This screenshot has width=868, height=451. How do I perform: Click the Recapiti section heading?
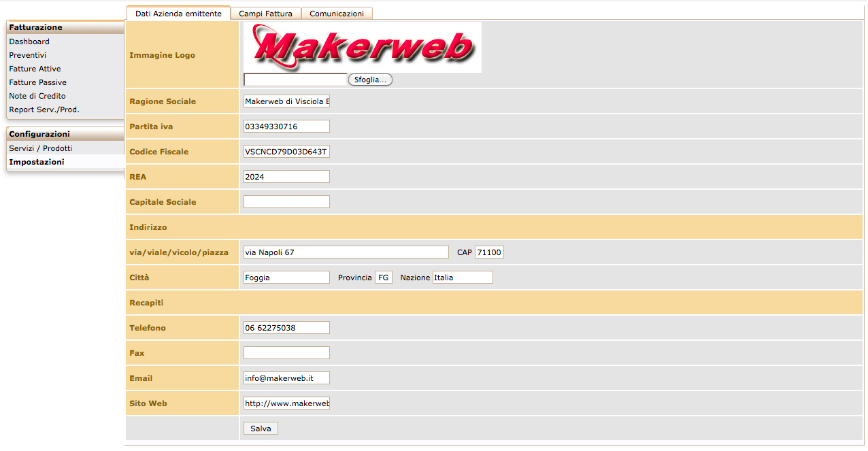pyautogui.click(x=146, y=303)
